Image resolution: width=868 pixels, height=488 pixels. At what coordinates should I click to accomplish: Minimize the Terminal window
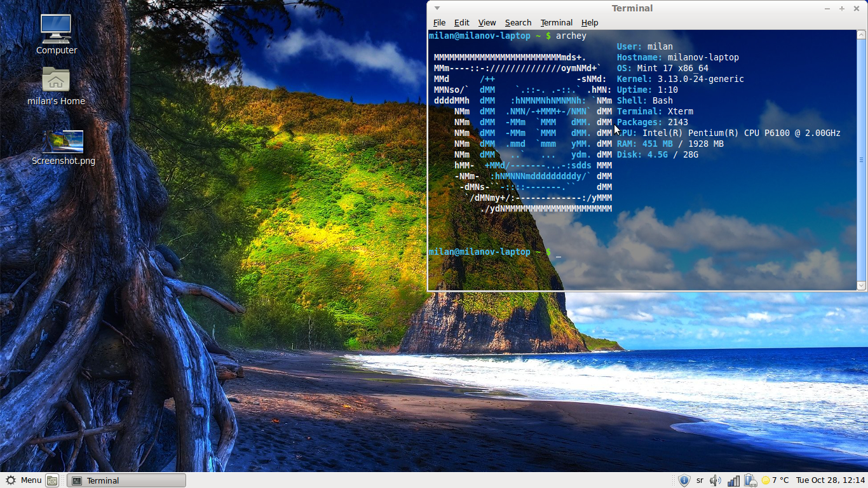point(827,8)
